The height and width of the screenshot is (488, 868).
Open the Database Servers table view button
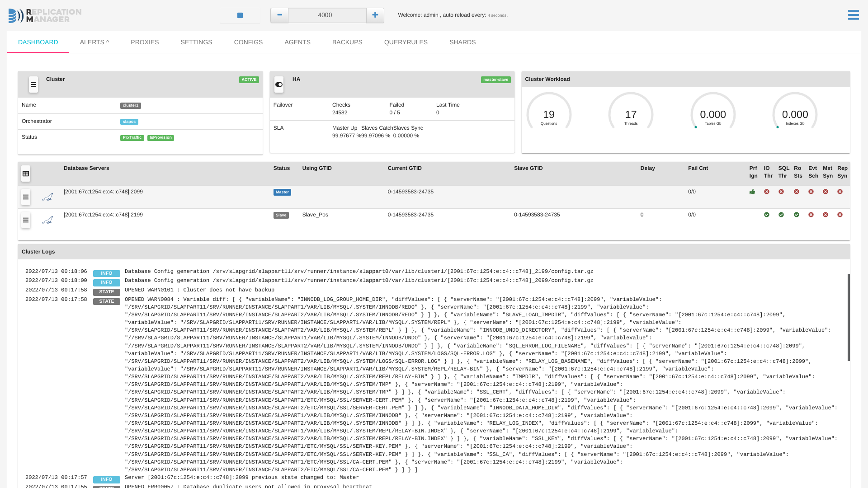tap(26, 174)
